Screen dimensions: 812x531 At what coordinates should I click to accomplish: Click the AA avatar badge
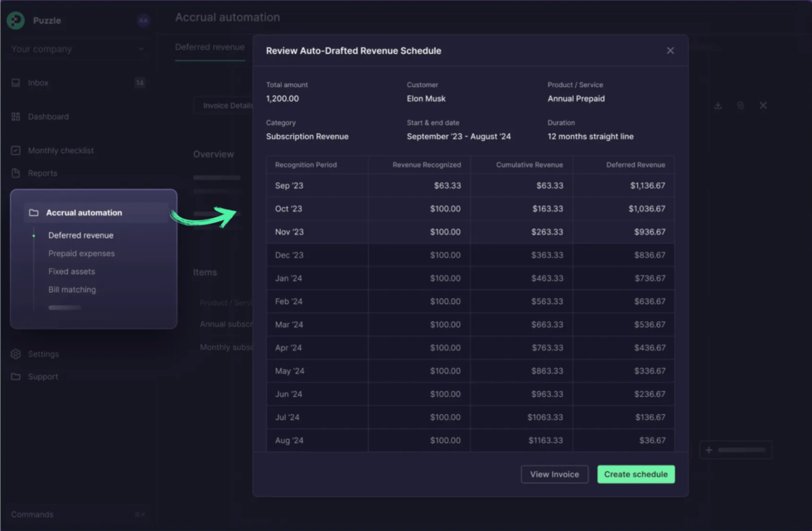click(143, 20)
